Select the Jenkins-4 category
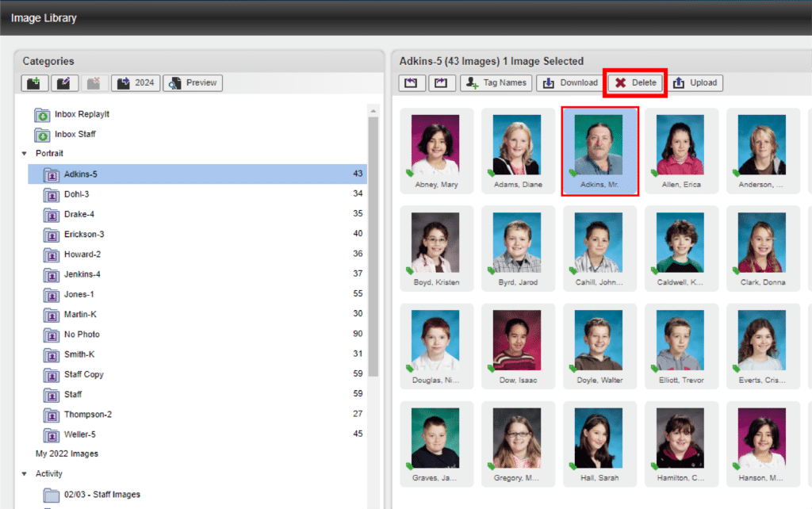The height and width of the screenshot is (509, 812). [x=197, y=274]
